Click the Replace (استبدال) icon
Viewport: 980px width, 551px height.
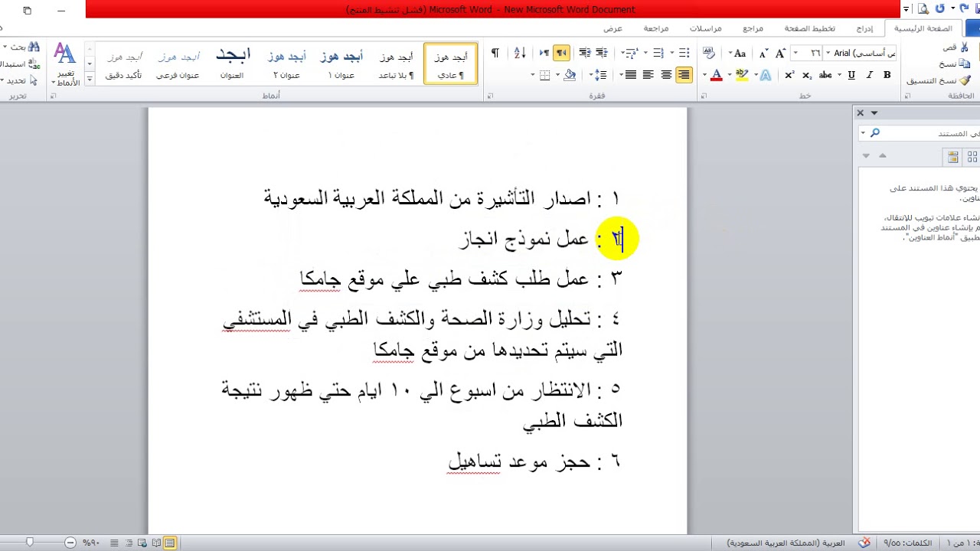34,64
